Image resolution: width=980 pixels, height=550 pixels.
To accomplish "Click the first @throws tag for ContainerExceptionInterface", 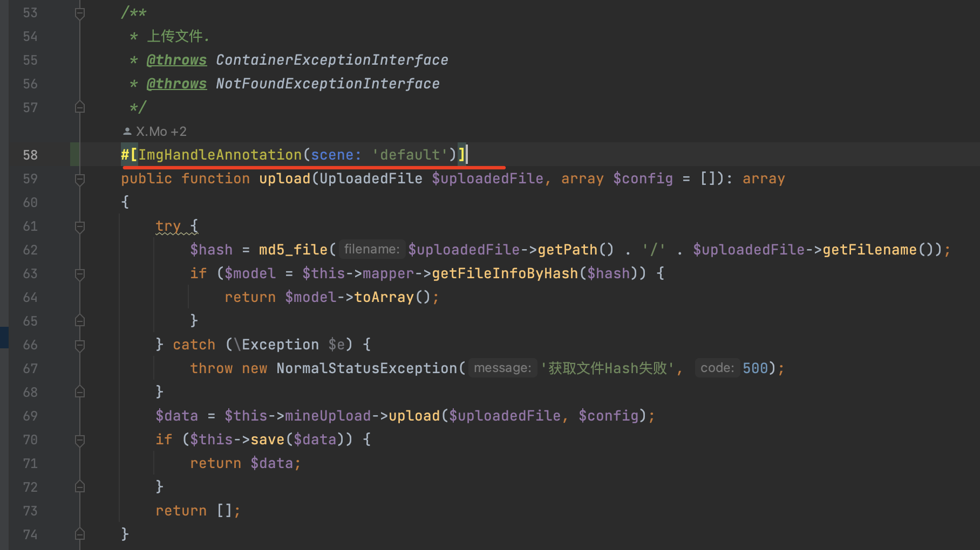I will coord(176,60).
